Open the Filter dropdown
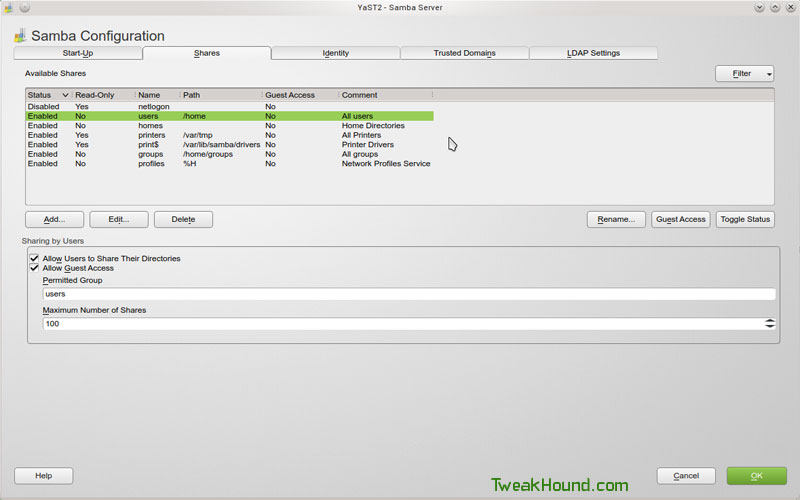 pos(744,73)
